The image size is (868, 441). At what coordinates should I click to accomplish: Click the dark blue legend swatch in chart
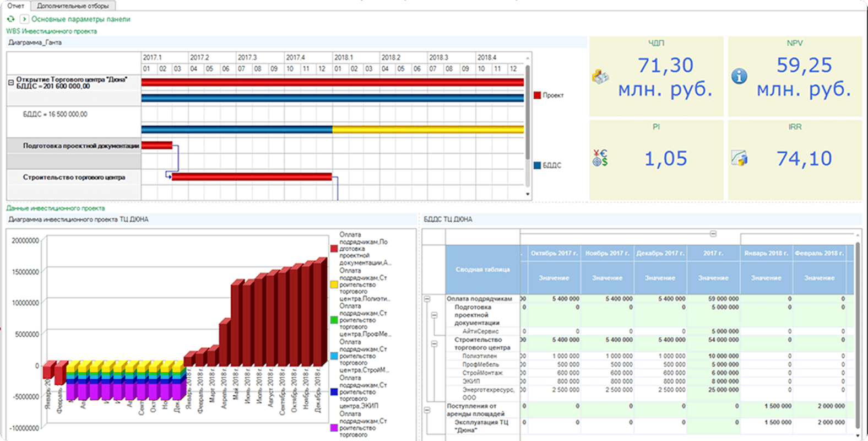tap(334, 392)
